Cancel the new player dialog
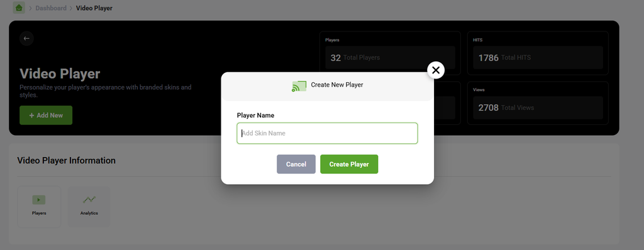This screenshot has height=250, width=644. click(x=296, y=164)
